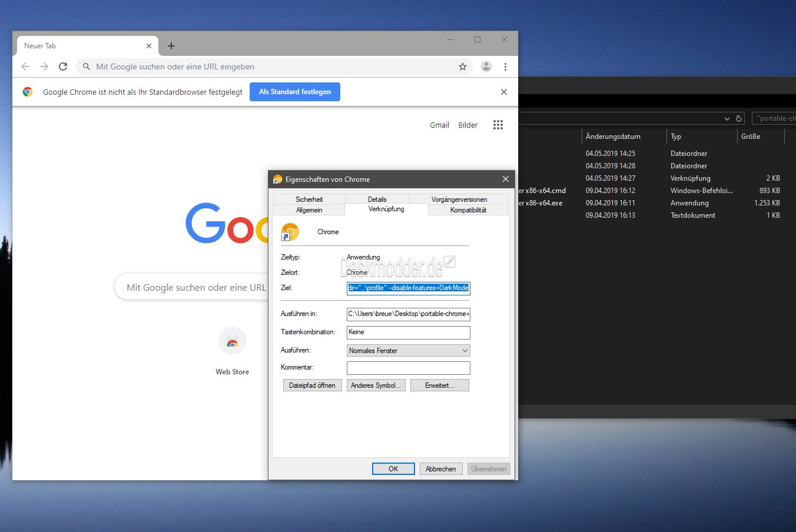Viewport: 796px width, 532px height.
Task: Open the Vorgängerversionen tab
Action: pos(459,199)
